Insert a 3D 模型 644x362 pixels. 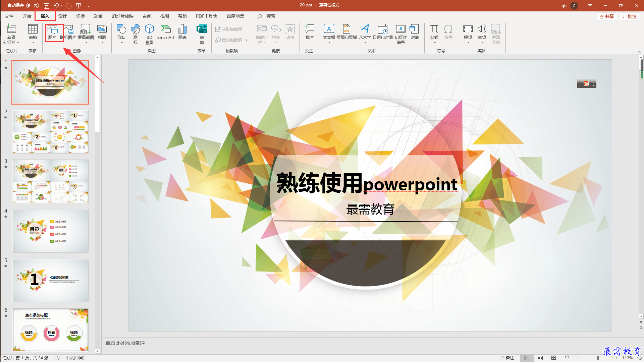pyautogui.click(x=150, y=34)
